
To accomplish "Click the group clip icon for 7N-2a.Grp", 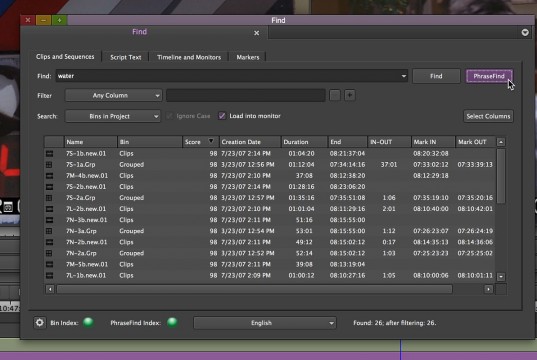I will [x=49, y=253].
